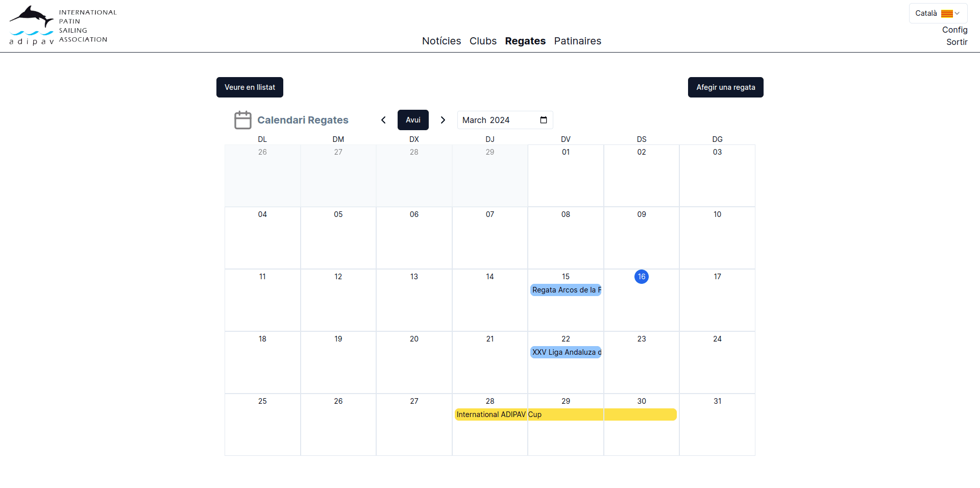980x488 pixels.
Task: Jump to today with Avui button
Action: pyautogui.click(x=413, y=120)
